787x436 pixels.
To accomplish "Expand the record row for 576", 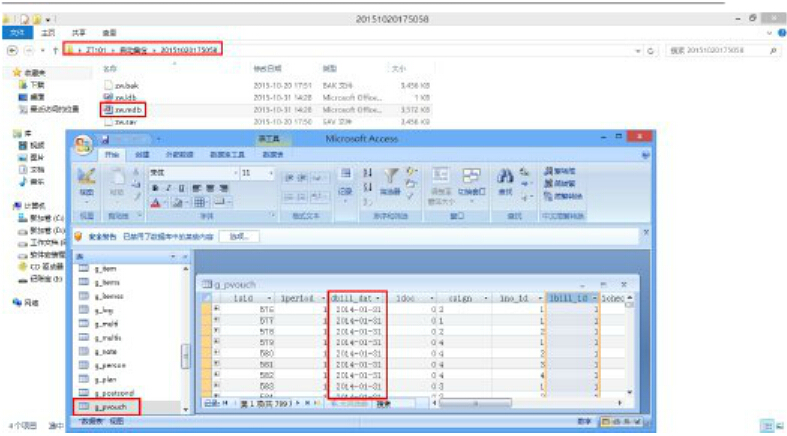I will click(216, 309).
